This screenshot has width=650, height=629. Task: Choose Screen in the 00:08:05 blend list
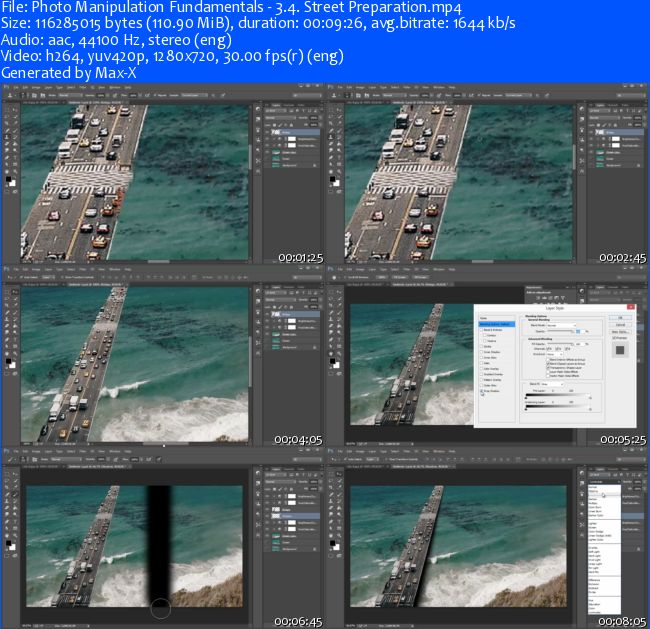[x=592, y=527]
